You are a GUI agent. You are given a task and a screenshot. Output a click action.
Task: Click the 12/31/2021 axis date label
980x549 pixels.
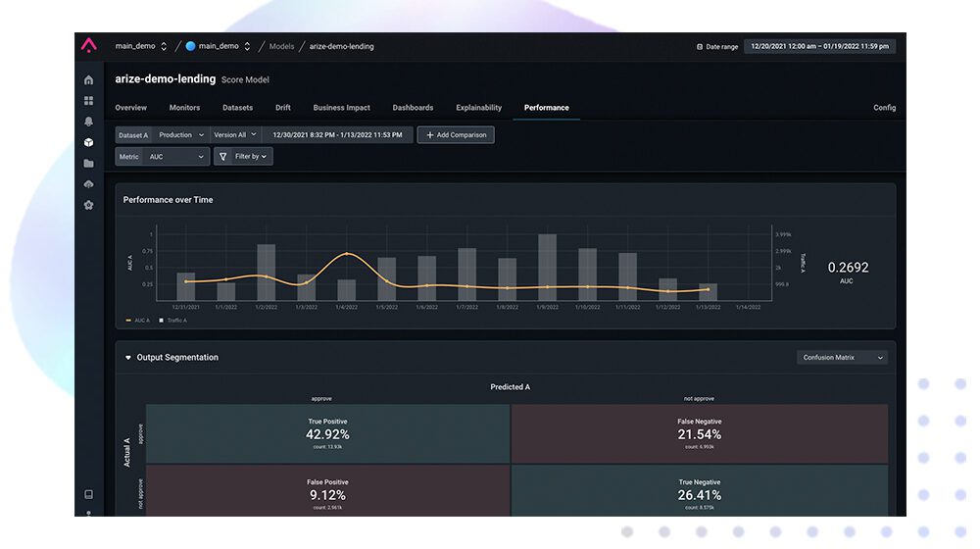pos(185,307)
